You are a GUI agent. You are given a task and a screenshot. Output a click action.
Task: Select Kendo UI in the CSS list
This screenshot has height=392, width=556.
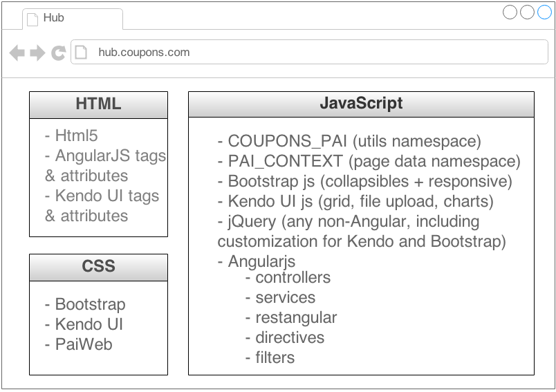tap(84, 324)
